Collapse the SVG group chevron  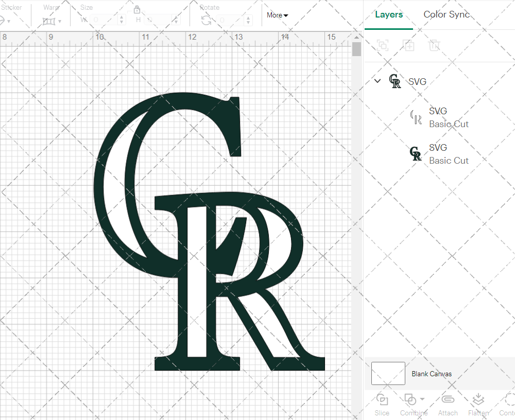click(377, 81)
